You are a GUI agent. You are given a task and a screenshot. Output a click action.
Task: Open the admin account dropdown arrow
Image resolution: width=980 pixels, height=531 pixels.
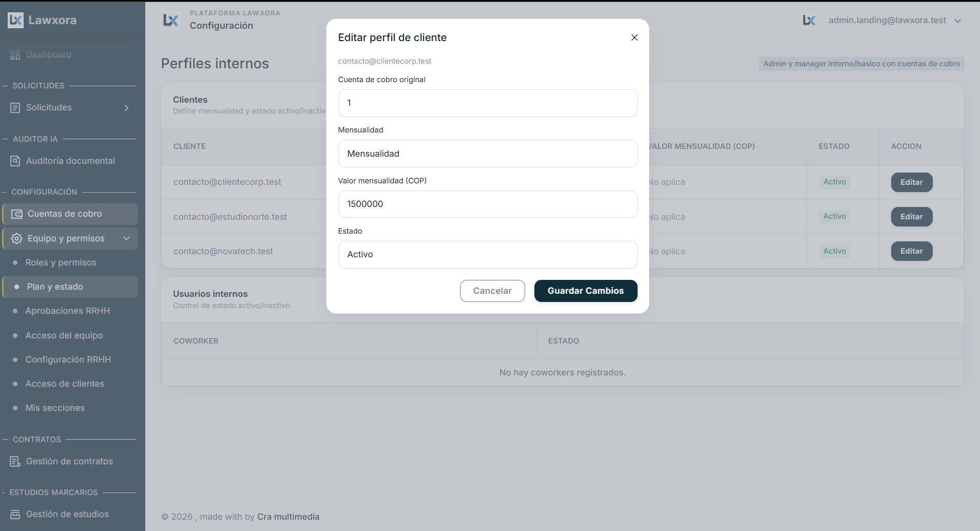tap(957, 21)
